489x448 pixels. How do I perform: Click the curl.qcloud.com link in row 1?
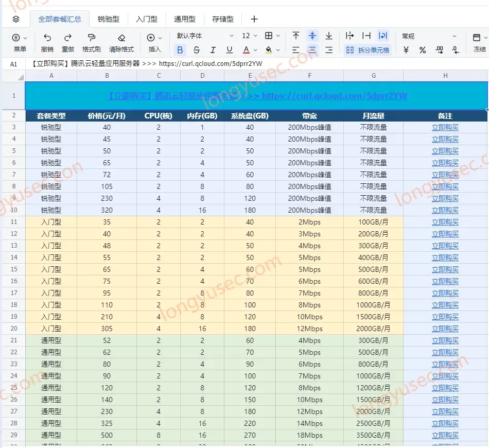click(x=334, y=96)
